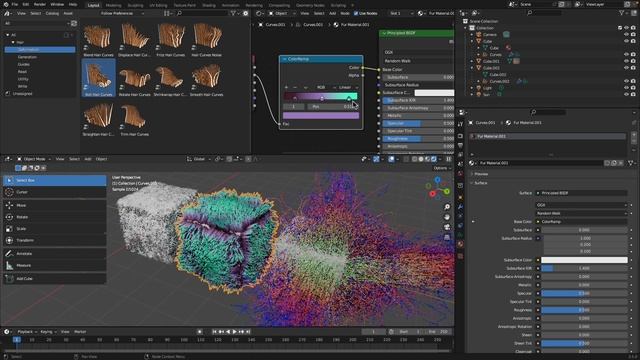The height and width of the screenshot is (360, 640).
Task: Hide the Sun object in the outliner
Action: click(x=627, y=94)
